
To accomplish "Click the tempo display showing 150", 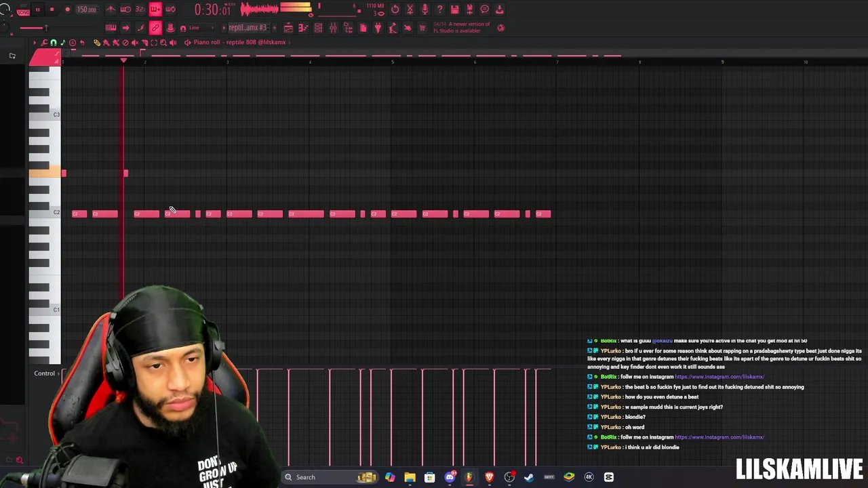I will pyautogui.click(x=86, y=9).
